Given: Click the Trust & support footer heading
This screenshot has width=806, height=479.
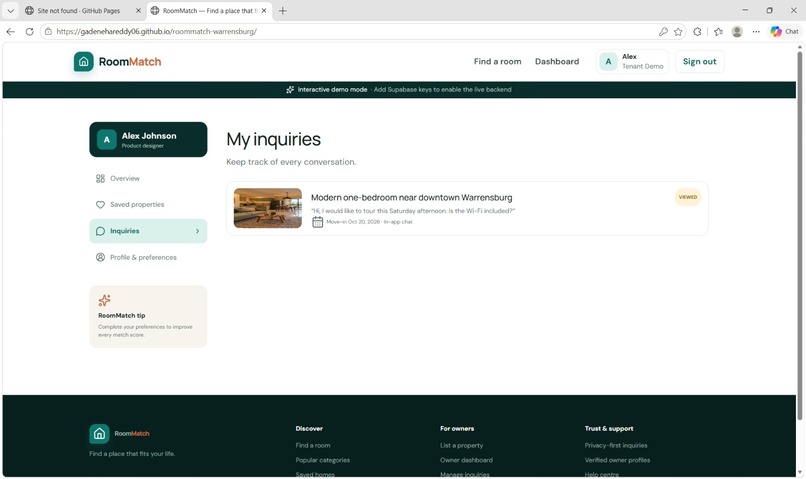Looking at the screenshot, I should pos(609,429).
